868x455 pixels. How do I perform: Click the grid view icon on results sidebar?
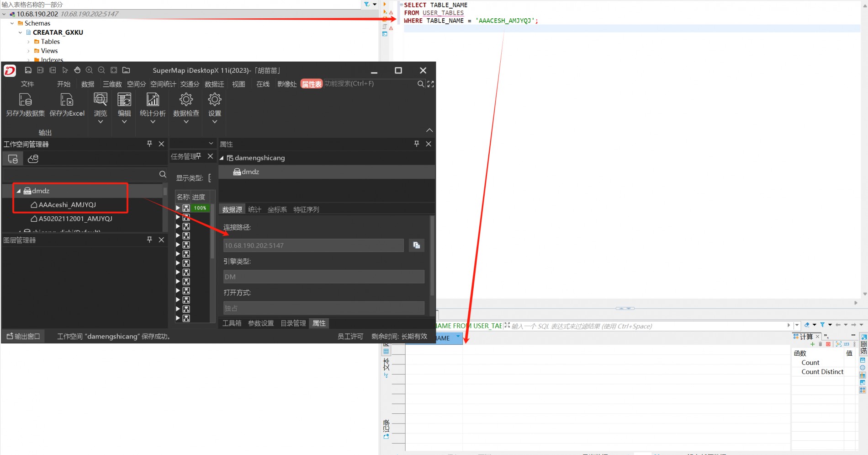point(386,351)
